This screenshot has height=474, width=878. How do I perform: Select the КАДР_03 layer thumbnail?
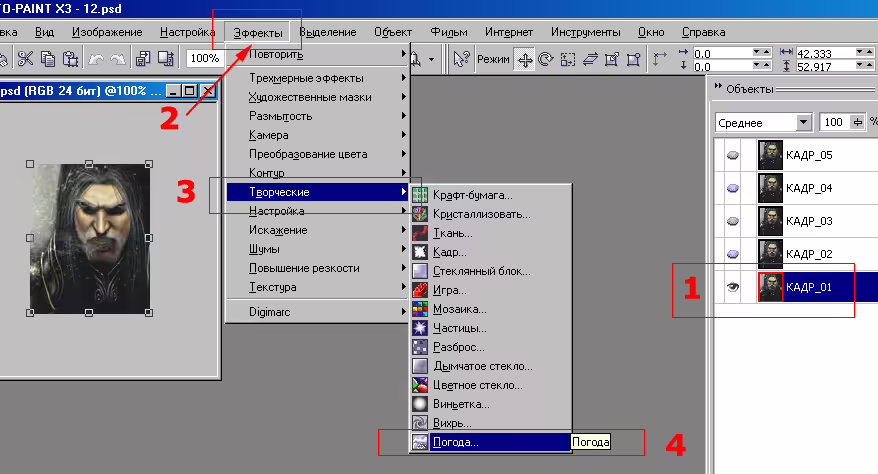click(x=770, y=221)
